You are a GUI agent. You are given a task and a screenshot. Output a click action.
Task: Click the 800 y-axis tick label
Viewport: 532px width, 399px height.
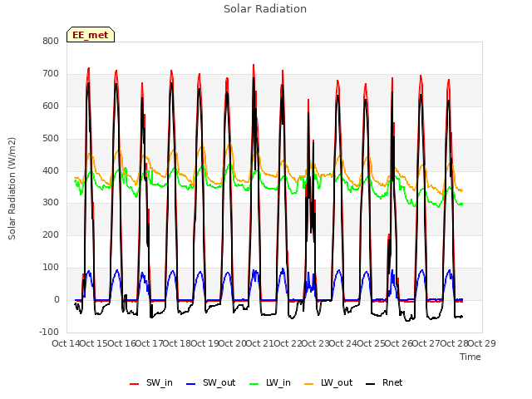coord(51,41)
